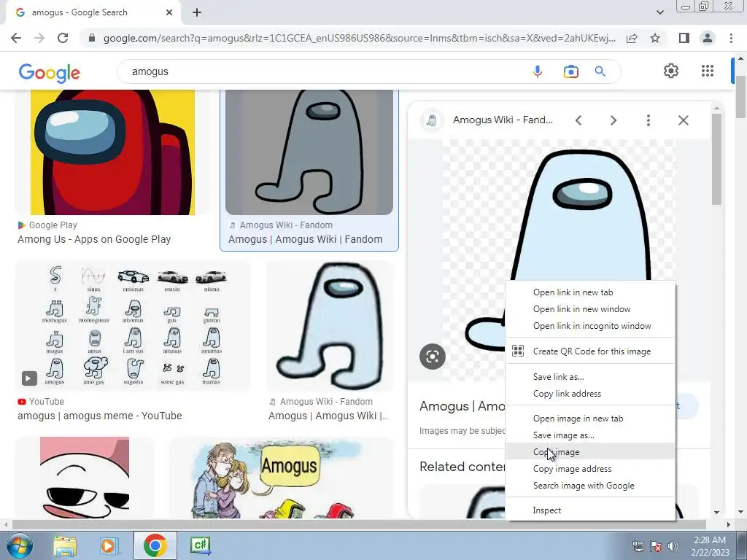
Task: Close the amogus Google Search tab
Action: tap(169, 13)
